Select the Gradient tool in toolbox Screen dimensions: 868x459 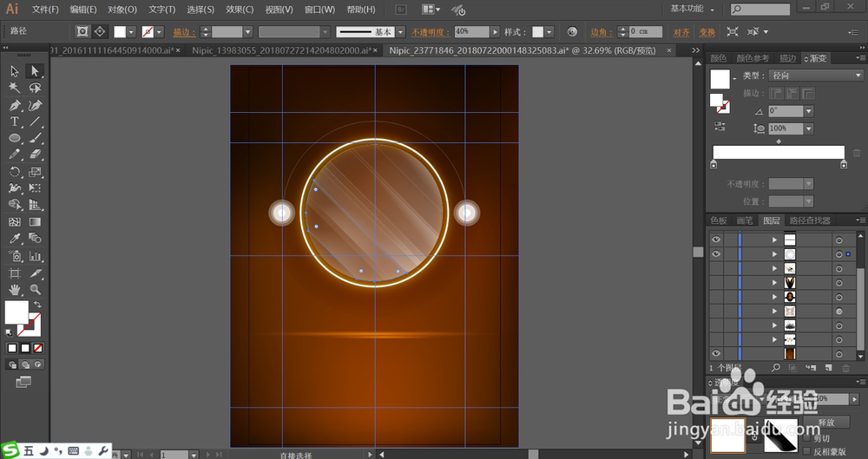[x=35, y=222]
